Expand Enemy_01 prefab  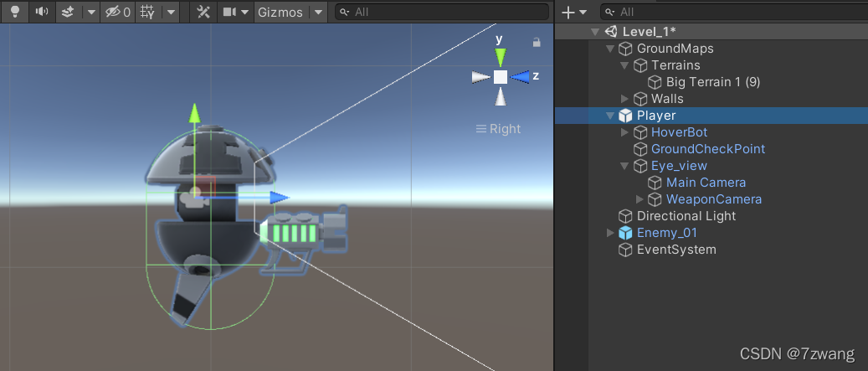click(x=609, y=233)
